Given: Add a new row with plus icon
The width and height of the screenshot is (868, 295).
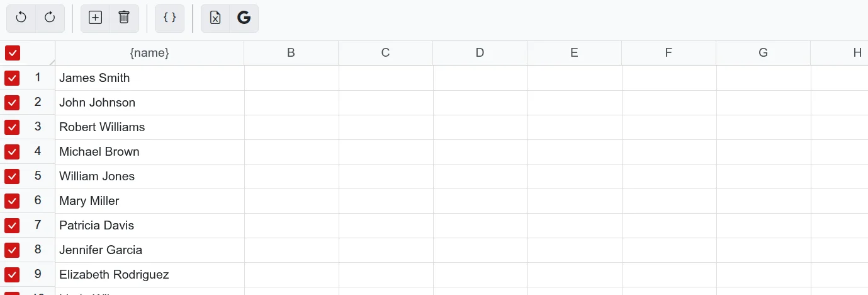Looking at the screenshot, I should pos(95,18).
